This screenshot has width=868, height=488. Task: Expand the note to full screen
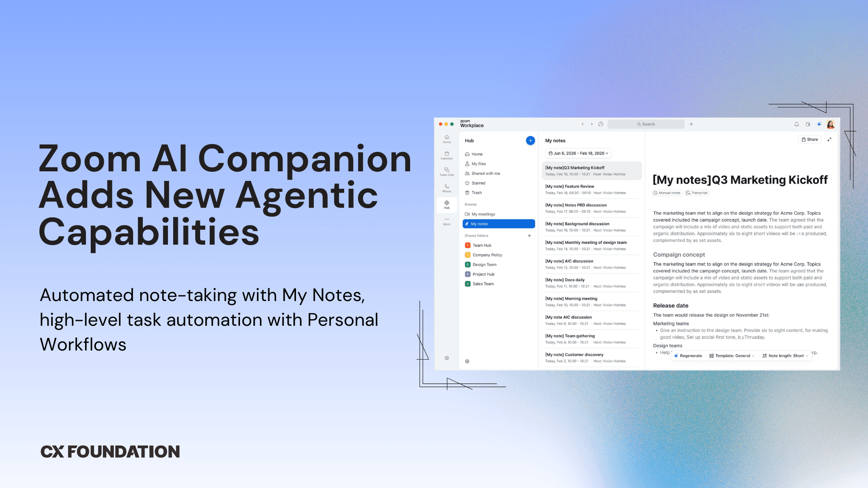point(829,139)
